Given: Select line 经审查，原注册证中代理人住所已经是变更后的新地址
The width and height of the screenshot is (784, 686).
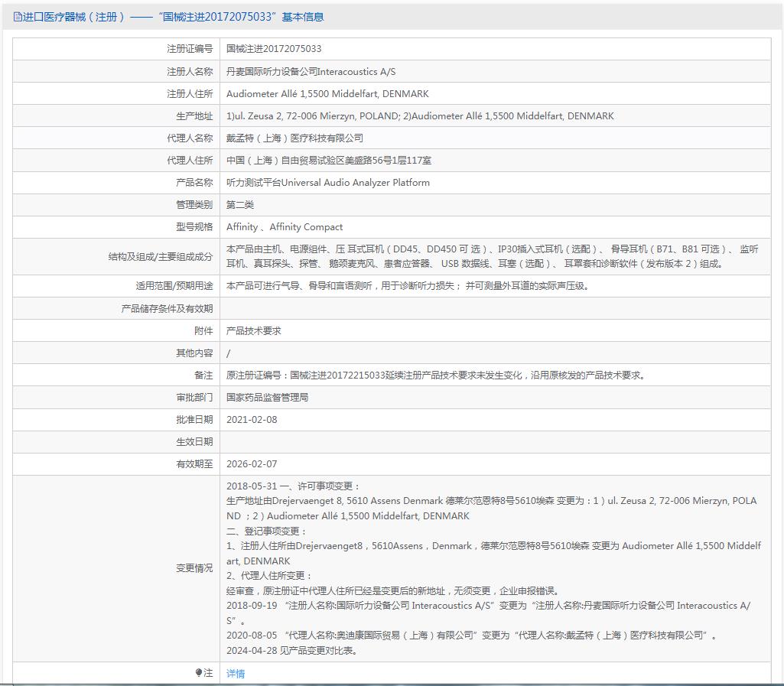Looking at the screenshot, I should (393, 590).
